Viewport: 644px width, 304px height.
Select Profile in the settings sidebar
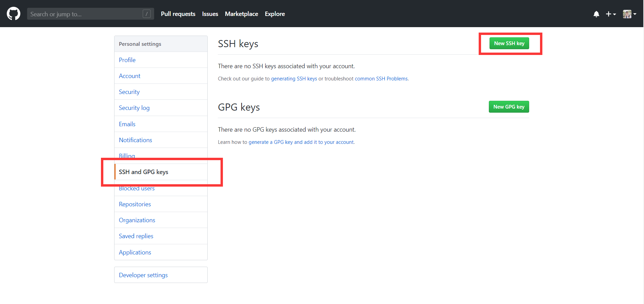tap(161, 60)
